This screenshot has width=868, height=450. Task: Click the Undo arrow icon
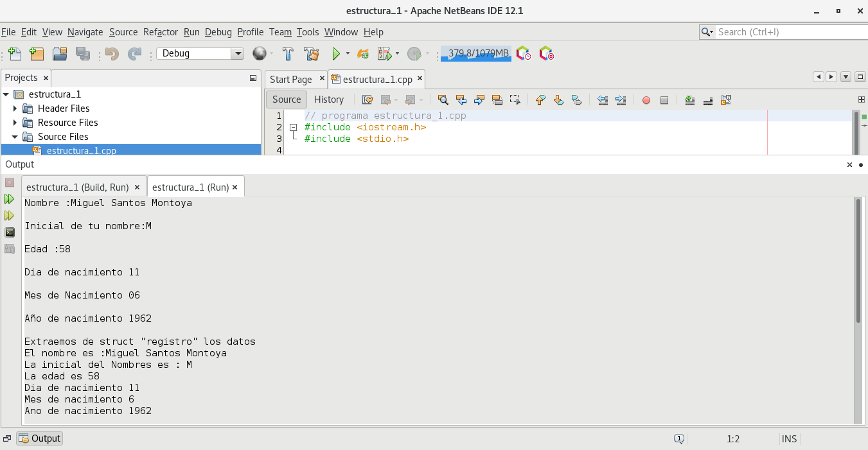click(112, 54)
